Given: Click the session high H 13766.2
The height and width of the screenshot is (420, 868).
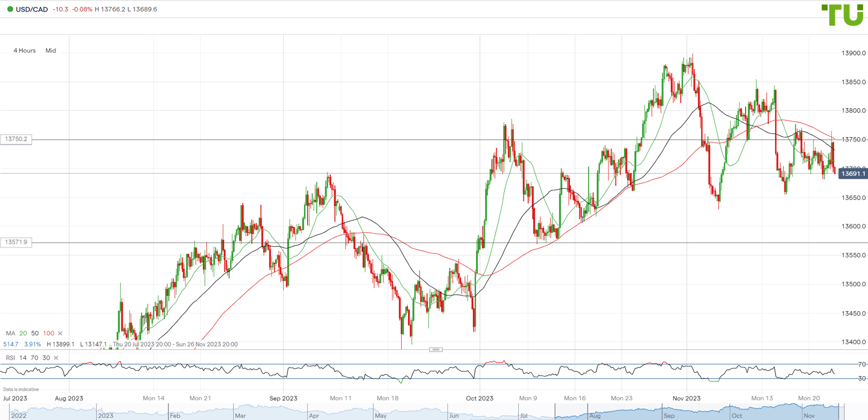Looking at the screenshot, I should coord(110,9).
